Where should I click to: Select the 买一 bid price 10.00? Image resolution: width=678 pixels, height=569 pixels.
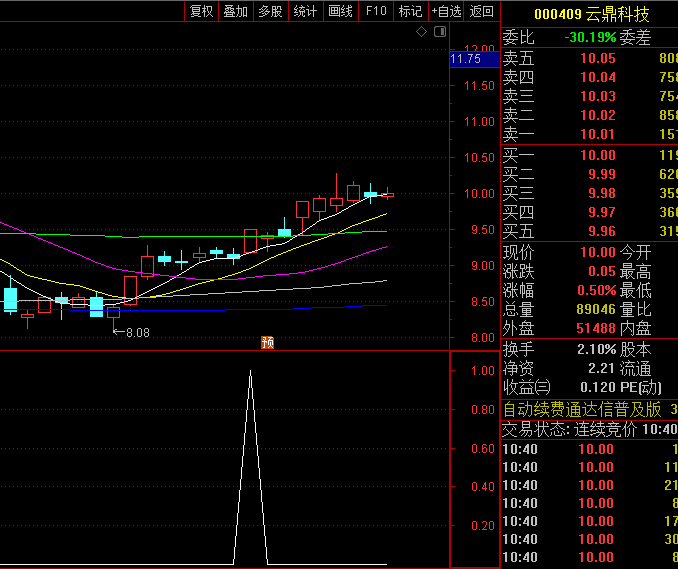click(598, 155)
